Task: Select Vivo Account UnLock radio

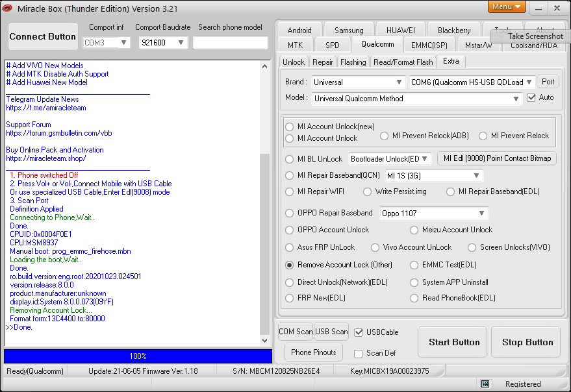Action: [x=375, y=247]
